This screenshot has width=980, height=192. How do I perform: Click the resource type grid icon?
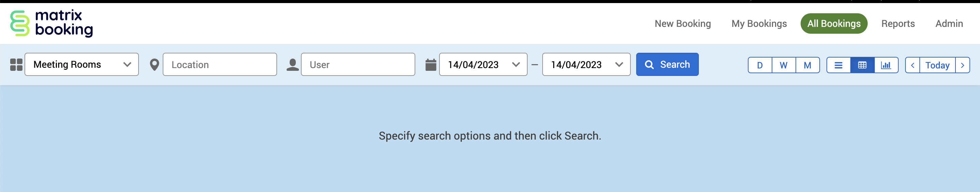coord(16,65)
